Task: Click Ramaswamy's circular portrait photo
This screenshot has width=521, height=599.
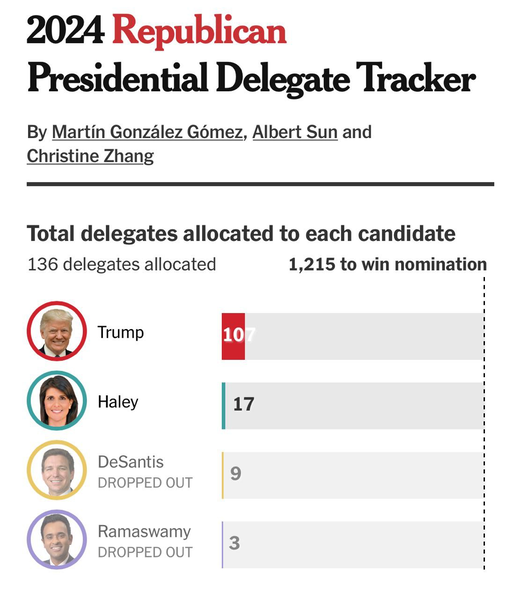Action: [57, 539]
